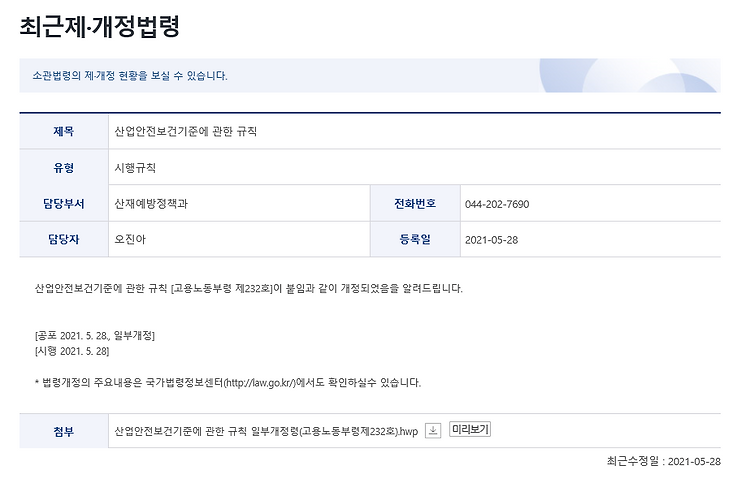Click the 전화번호 header cell
750x483 pixels.
click(415, 204)
